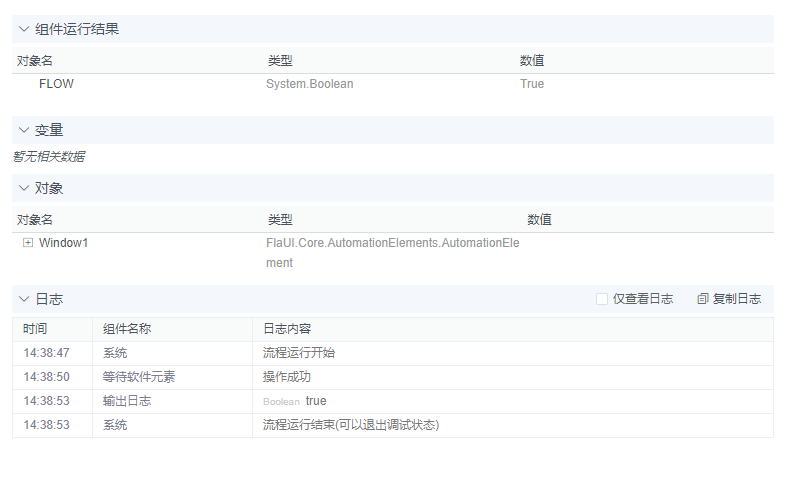Image resolution: width=785 pixels, height=501 pixels.
Task: Select the 等待软件元素 log row
Action: click(139, 377)
